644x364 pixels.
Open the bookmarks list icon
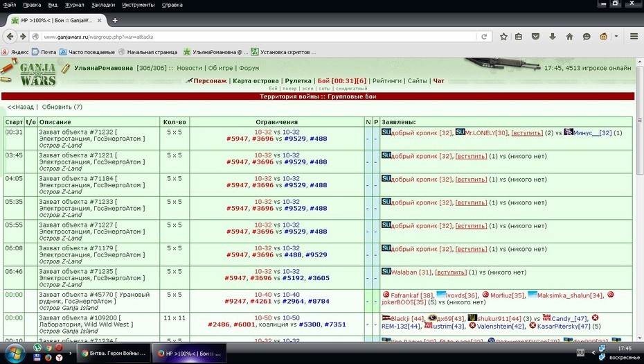[x=519, y=37]
